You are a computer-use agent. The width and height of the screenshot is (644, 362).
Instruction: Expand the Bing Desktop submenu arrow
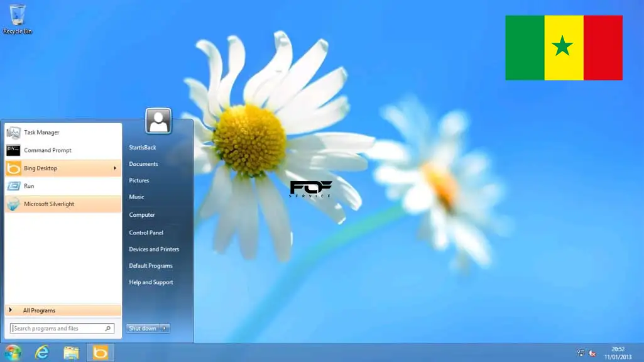pos(115,168)
